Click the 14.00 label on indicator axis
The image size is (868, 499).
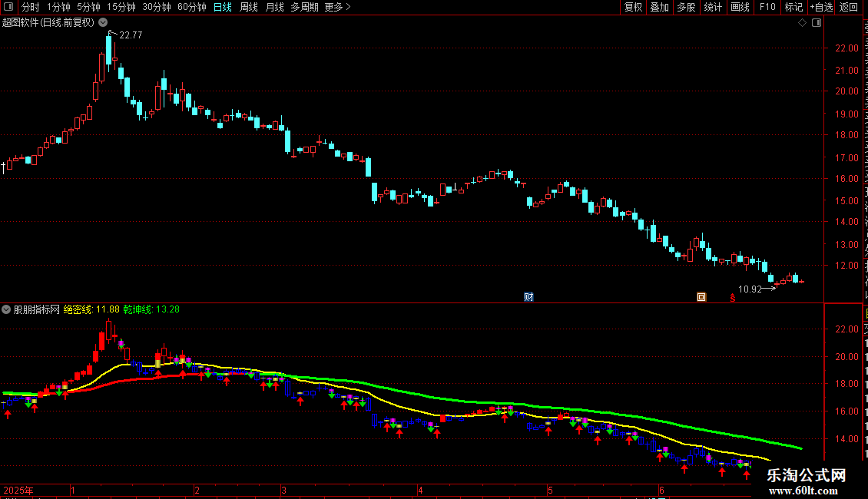click(x=847, y=438)
